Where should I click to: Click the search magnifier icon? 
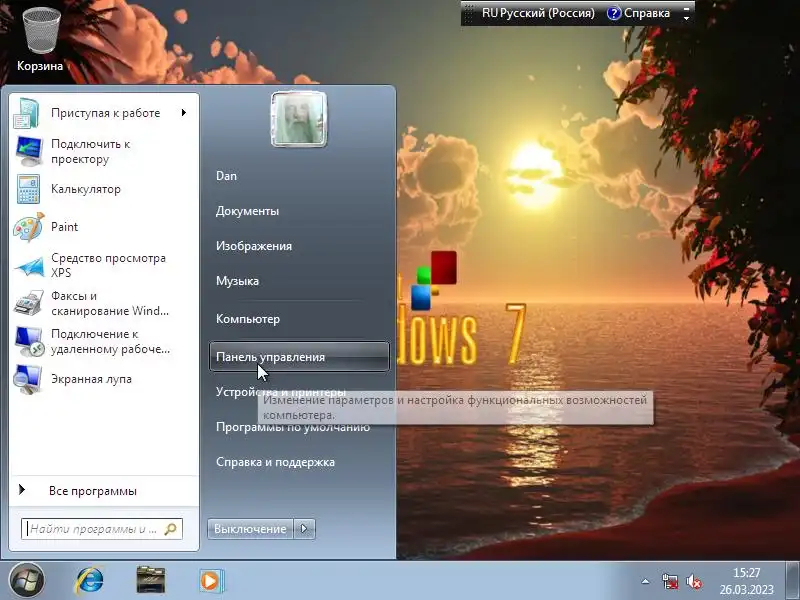coord(170,529)
